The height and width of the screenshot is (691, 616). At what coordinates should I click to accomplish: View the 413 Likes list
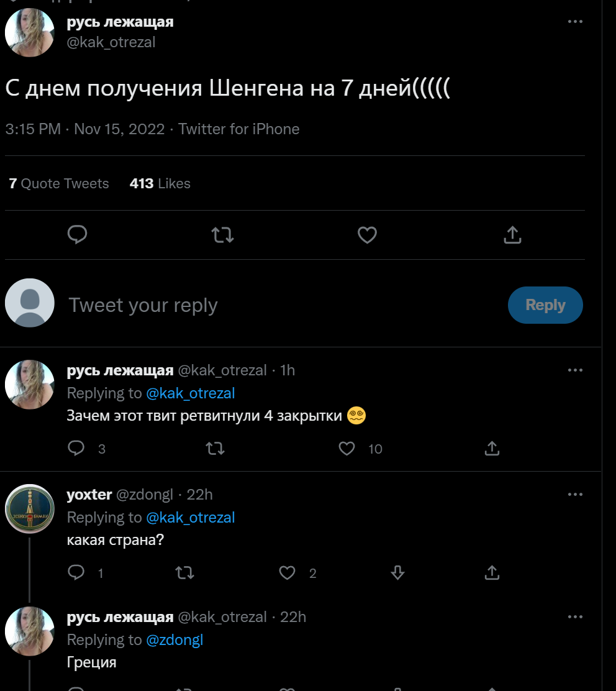pyautogui.click(x=160, y=183)
